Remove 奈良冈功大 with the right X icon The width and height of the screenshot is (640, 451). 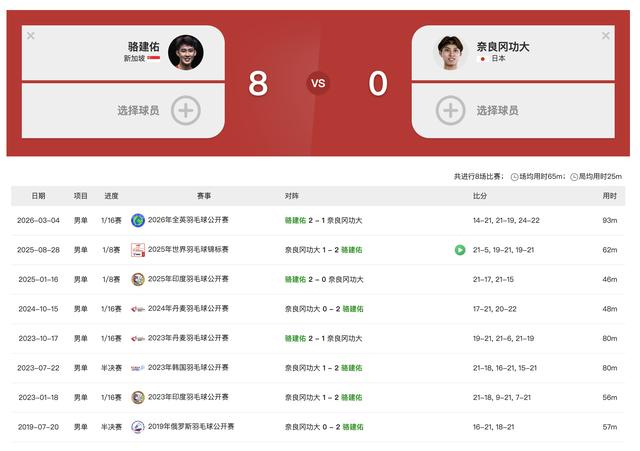click(x=606, y=36)
